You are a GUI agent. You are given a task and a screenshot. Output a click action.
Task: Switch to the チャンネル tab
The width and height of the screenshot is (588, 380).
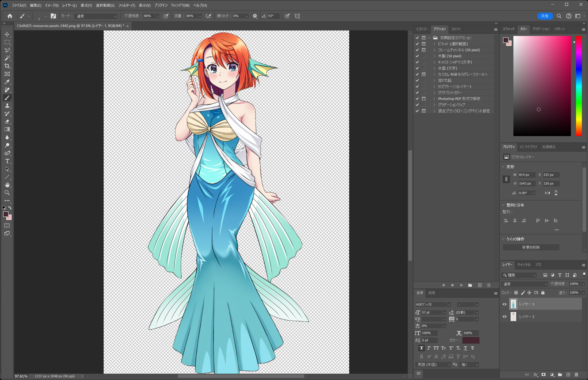point(524,265)
